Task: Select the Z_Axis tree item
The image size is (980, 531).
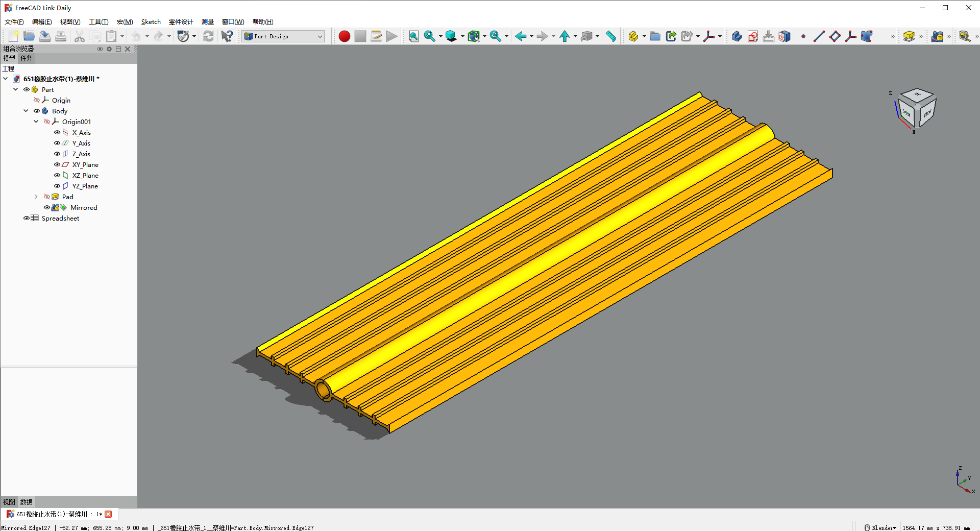Action: (x=81, y=154)
